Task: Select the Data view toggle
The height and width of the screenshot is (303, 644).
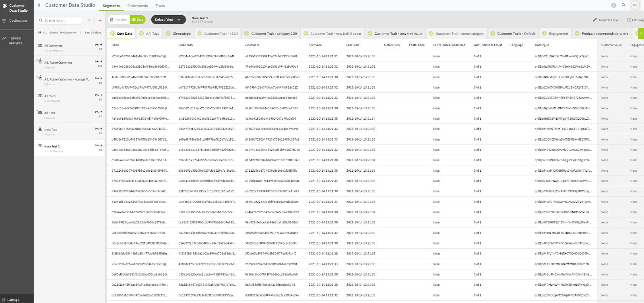Action: 137,20
